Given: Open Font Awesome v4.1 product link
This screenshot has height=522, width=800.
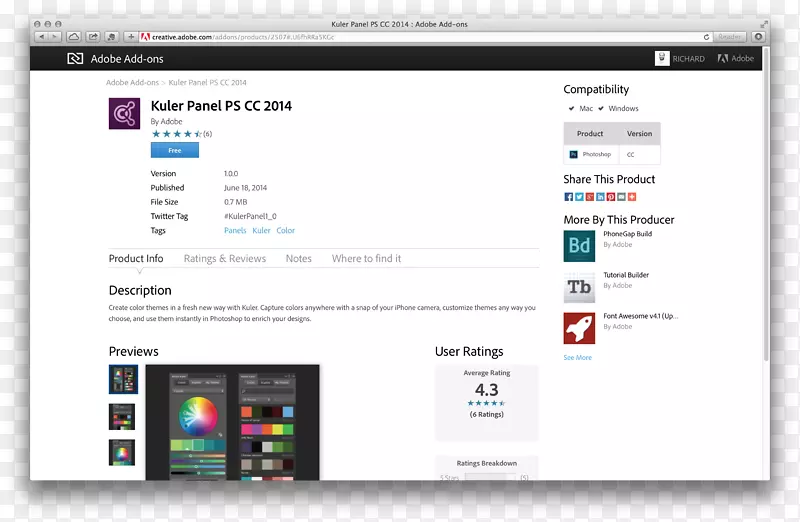Looking at the screenshot, I should 641,316.
